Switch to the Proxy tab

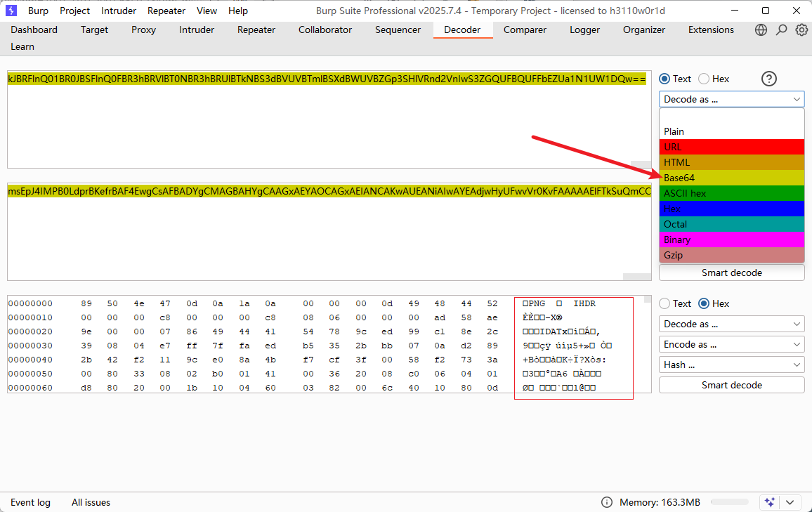[x=143, y=30]
